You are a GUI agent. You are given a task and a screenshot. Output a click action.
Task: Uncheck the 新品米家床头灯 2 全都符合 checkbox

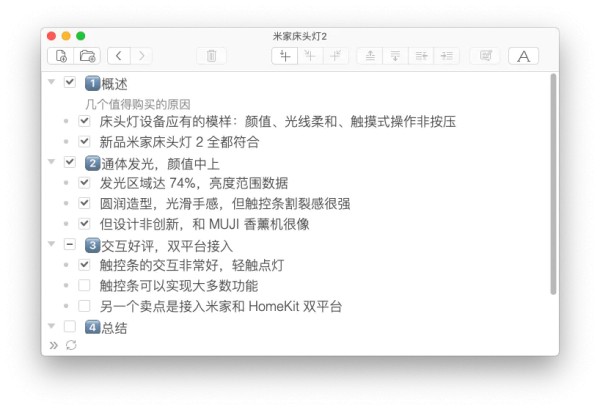84,142
